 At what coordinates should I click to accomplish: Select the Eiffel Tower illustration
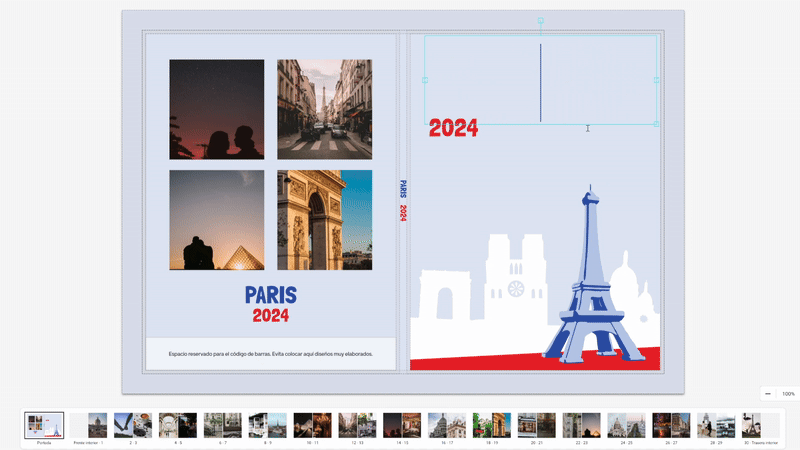(592, 274)
